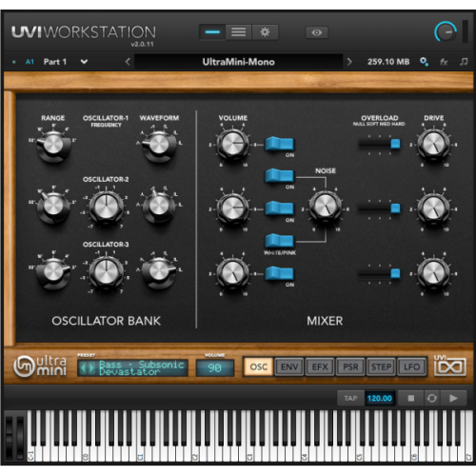This screenshot has width=476, height=476.
Task: Click the third row Drive knob
Action: pyautogui.click(x=433, y=273)
